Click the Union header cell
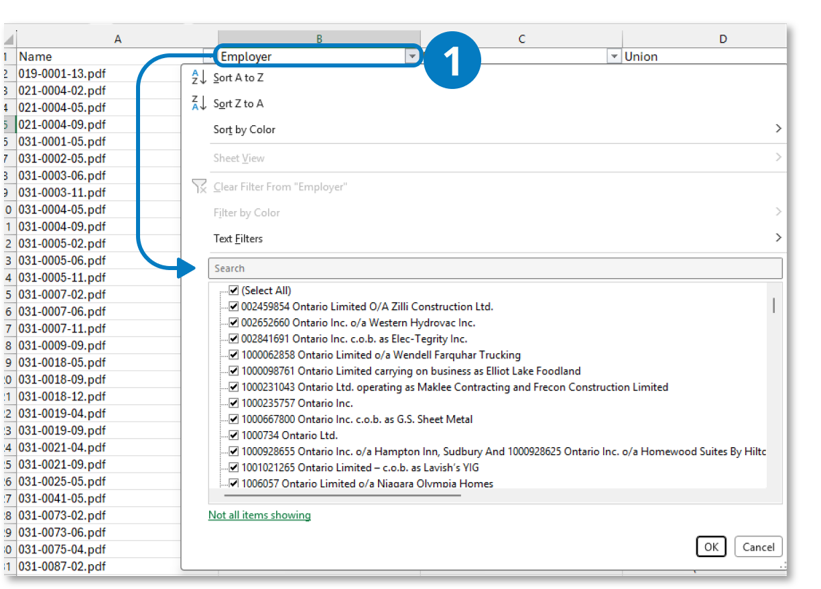The height and width of the screenshot is (589, 821). click(x=704, y=57)
